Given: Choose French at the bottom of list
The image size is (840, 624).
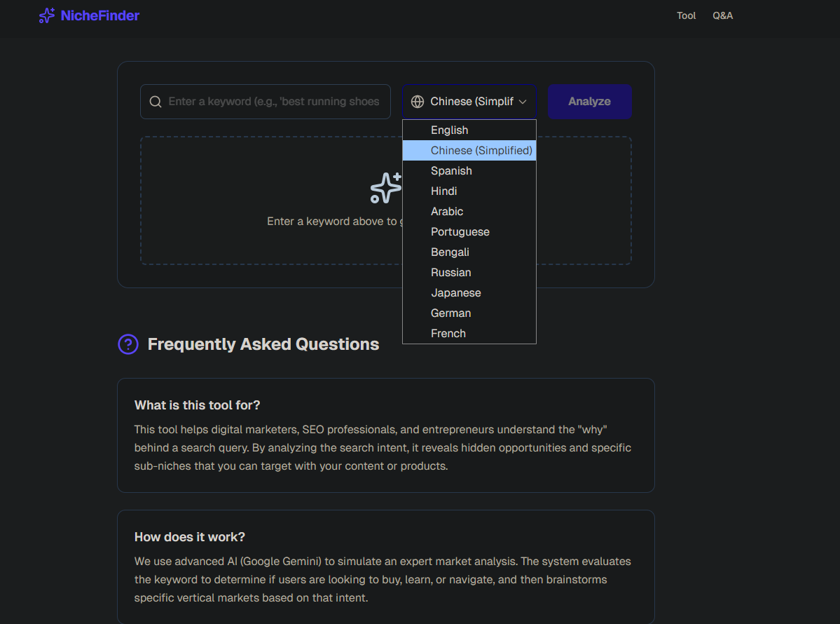Looking at the screenshot, I should 448,334.
